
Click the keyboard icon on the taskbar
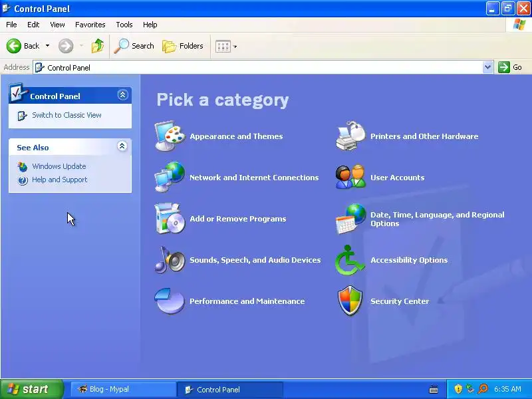tap(434, 389)
